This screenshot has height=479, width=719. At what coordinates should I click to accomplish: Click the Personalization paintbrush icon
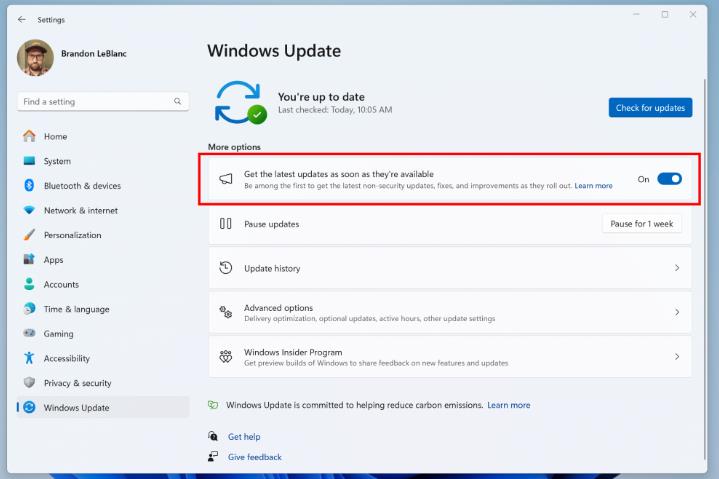click(x=29, y=235)
